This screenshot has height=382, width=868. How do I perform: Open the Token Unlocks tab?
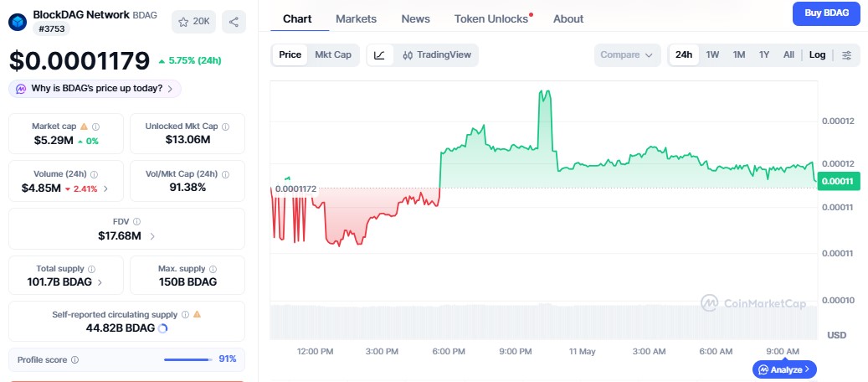click(491, 19)
